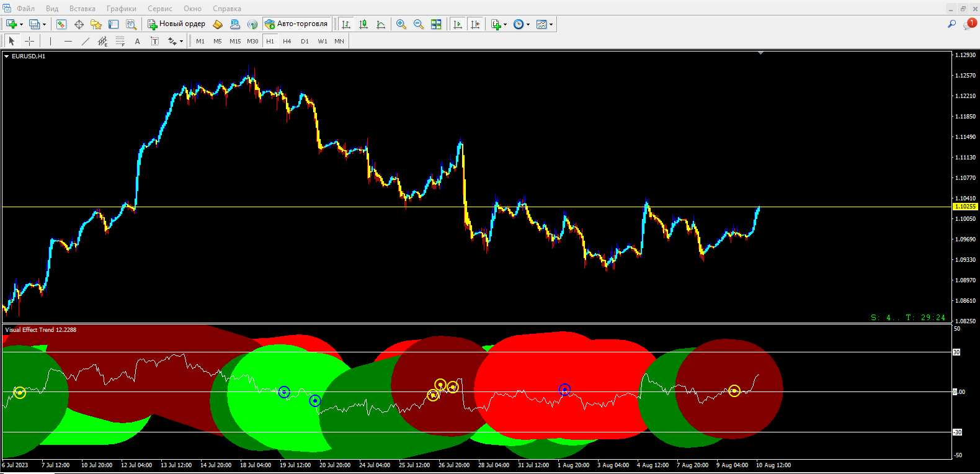Expand the chart templates dropdown
980x474 pixels.
click(x=551, y=25)
